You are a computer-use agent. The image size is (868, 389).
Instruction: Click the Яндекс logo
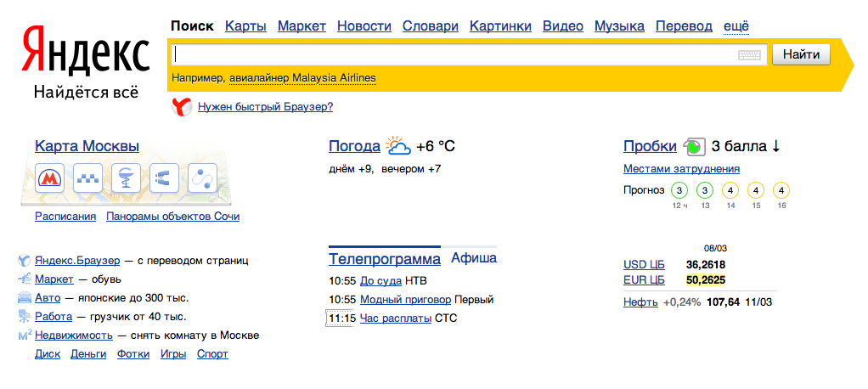pyautogui.click(x=86, y=53)
